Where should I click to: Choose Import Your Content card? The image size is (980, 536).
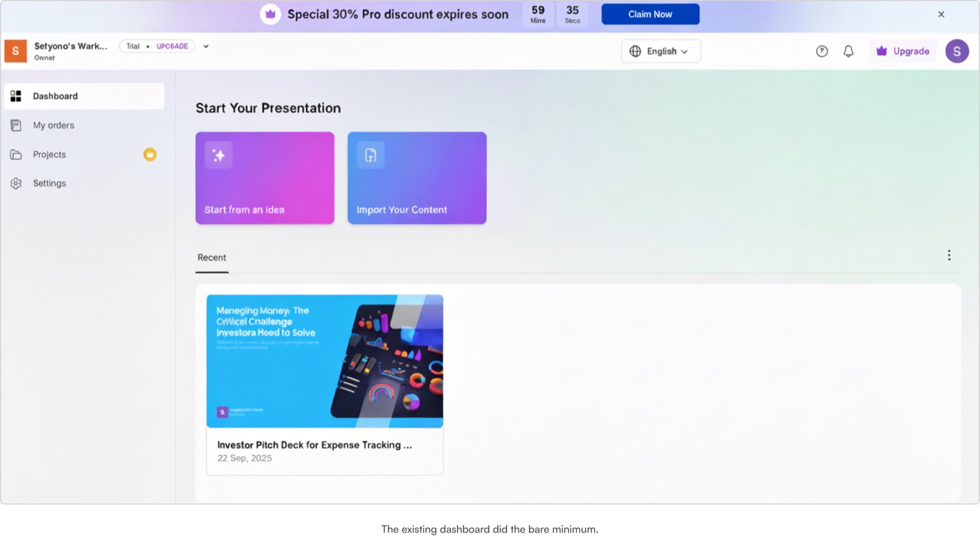(416, 178)
